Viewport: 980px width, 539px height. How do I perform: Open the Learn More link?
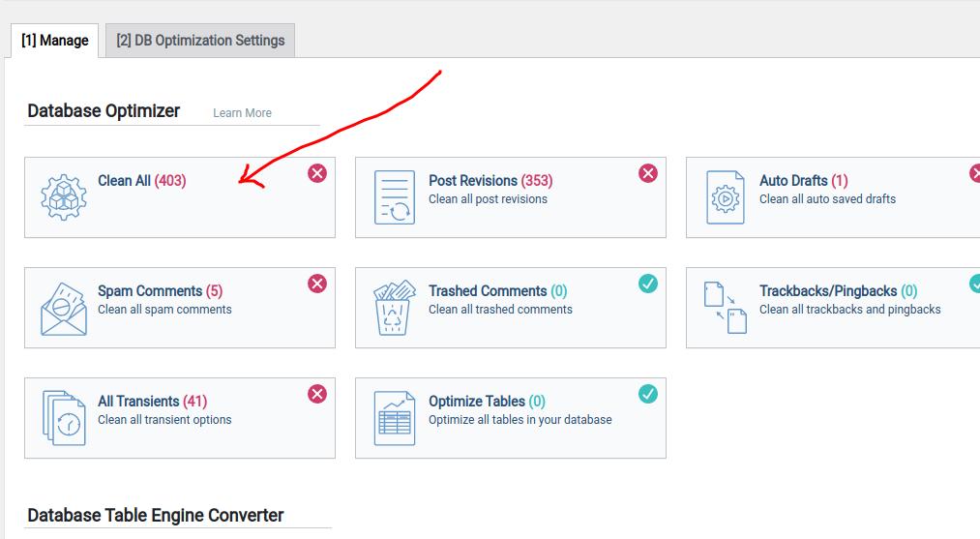[x=242, y=113]
